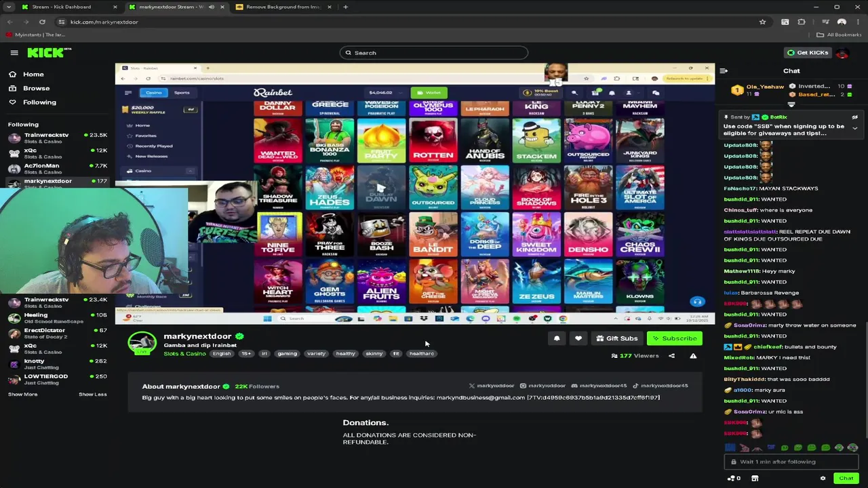This screenshot has width=868, height=488.
Task: Open Heeling's channel in recommended list
Action: coord(57,318)
